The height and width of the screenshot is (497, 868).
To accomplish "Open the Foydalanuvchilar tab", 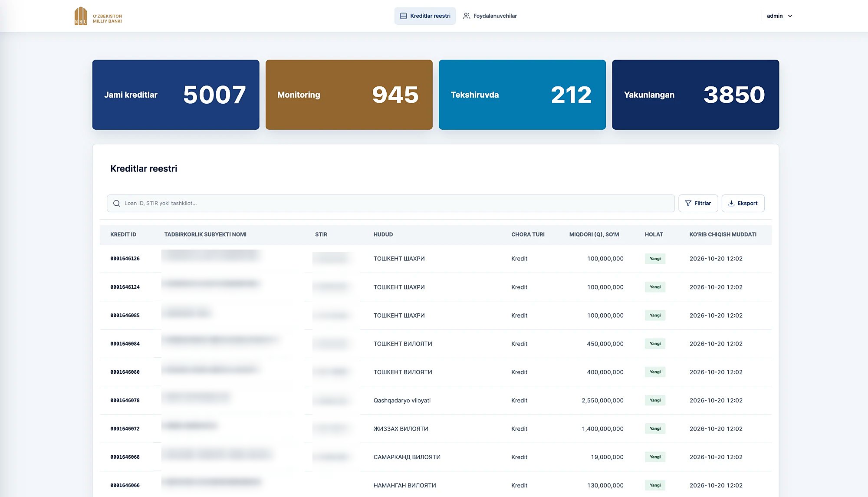I will pyautogui.click(x=490, y=16).
